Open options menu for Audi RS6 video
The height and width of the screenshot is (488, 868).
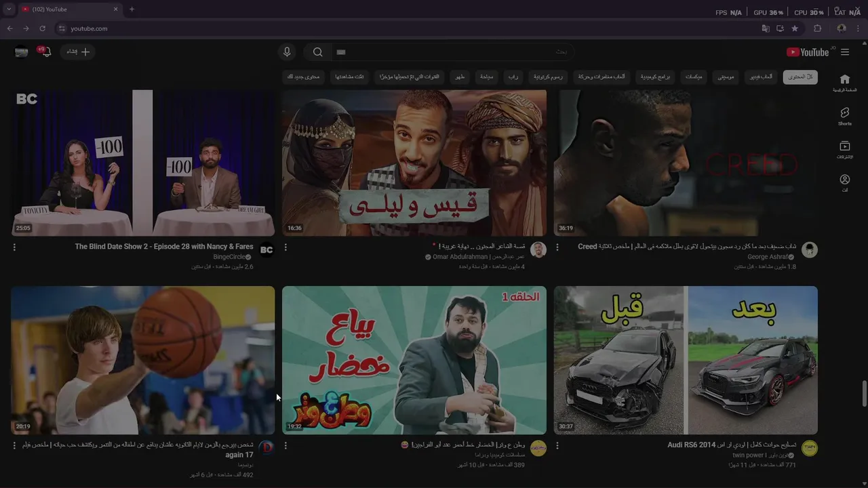[x=557, y=445]
